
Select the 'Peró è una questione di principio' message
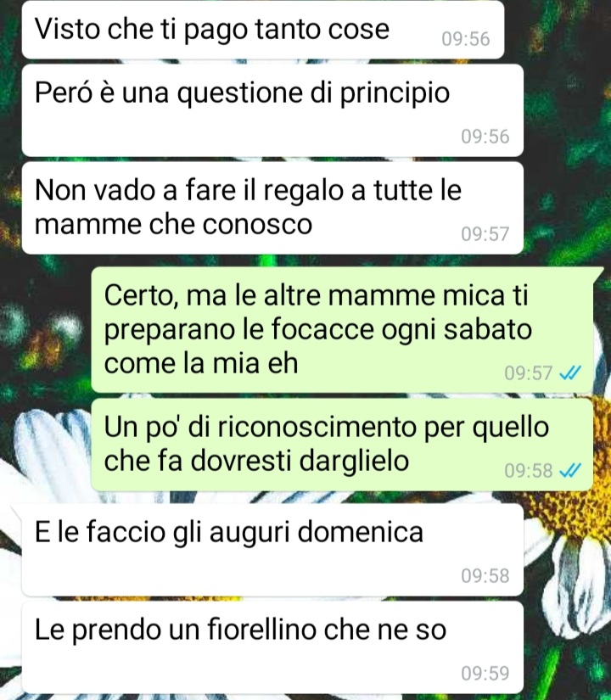272,110
